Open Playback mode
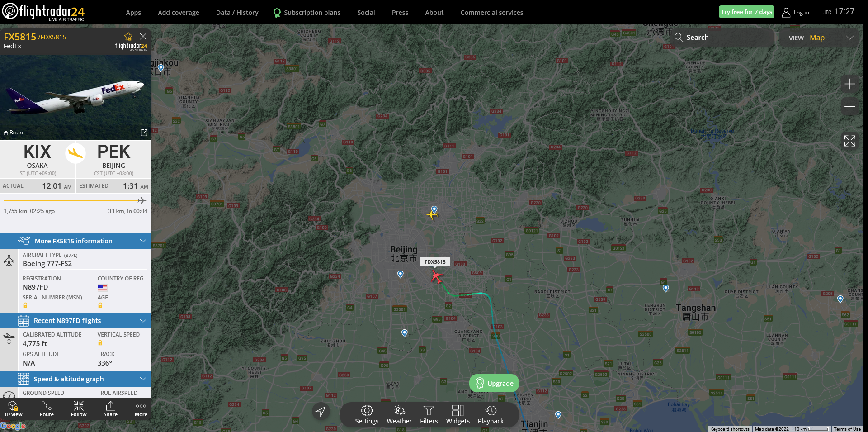Screen dimensions: 868x432 coord(491,415)
